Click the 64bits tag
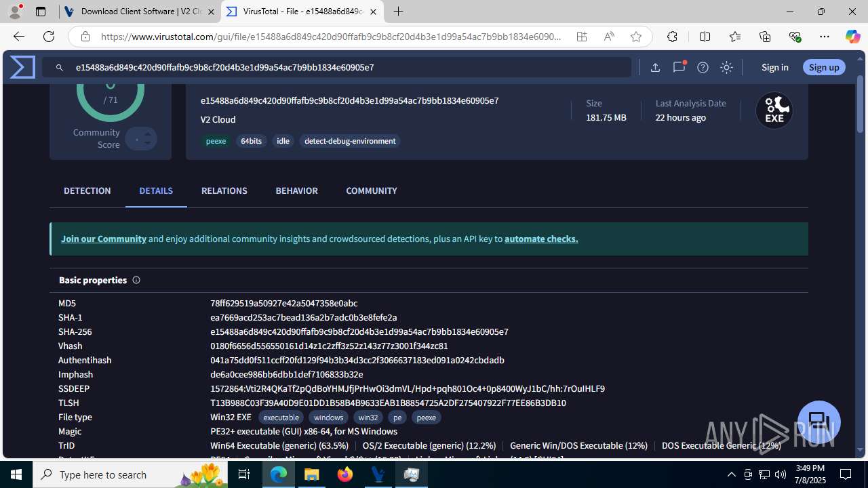Viewport: 868px width, 488px height. pos(252,141)
